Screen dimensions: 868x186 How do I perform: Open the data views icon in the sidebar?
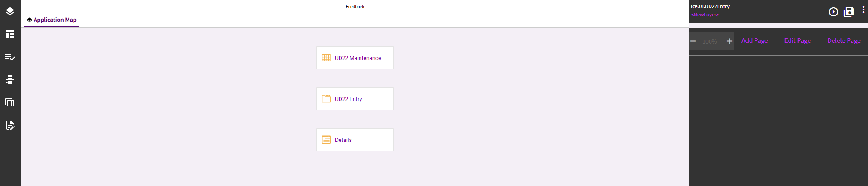(x=10, y=80)
